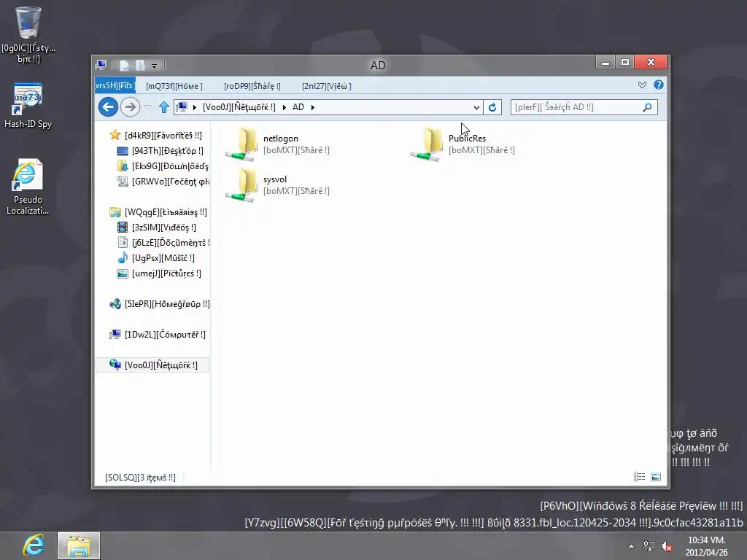This screenshot has height=560, width=747.
Task: Select Videos library in navigation pane
Action: point(157,227)
